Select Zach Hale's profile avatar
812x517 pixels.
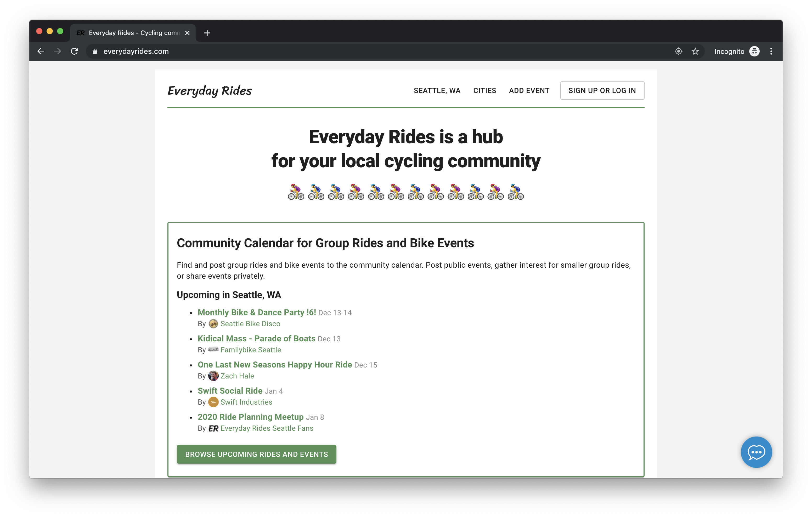pos(213,376)
